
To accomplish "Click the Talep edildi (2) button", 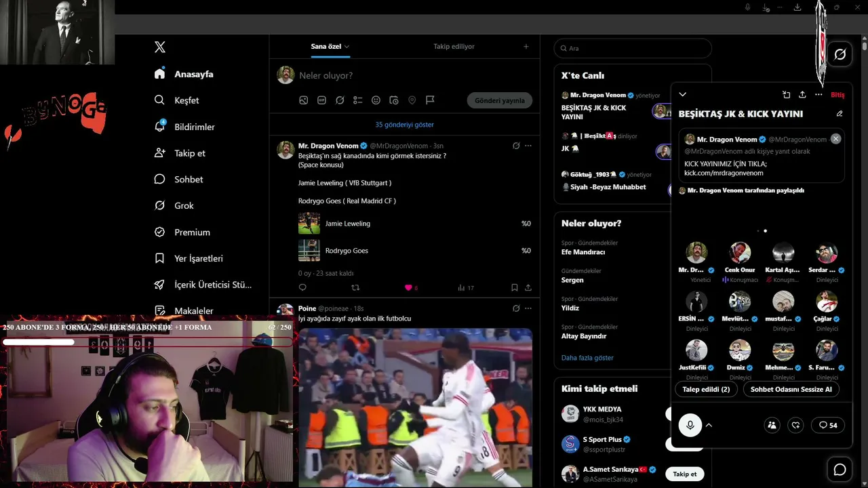I will tap(706, 390).
